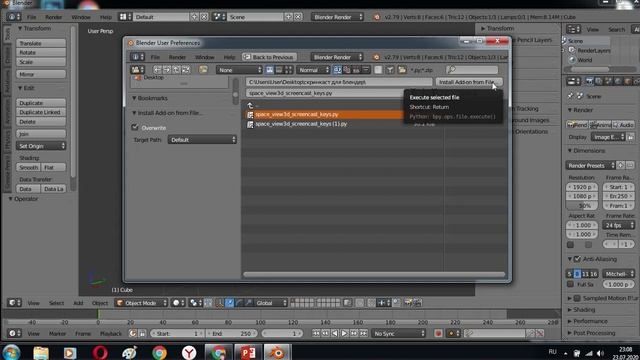
Task: Click Back to Previous in preferences window
Action: click(268, 57)
